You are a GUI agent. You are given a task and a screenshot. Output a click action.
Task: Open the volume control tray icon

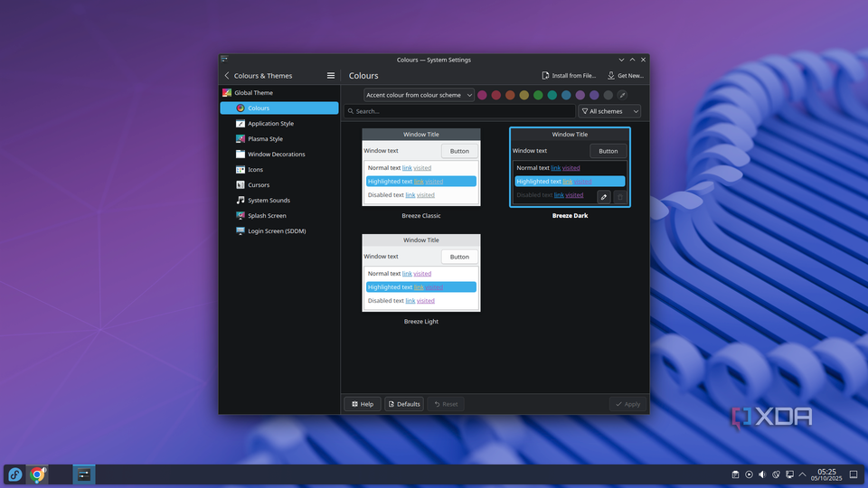click(x=762, y=474)
